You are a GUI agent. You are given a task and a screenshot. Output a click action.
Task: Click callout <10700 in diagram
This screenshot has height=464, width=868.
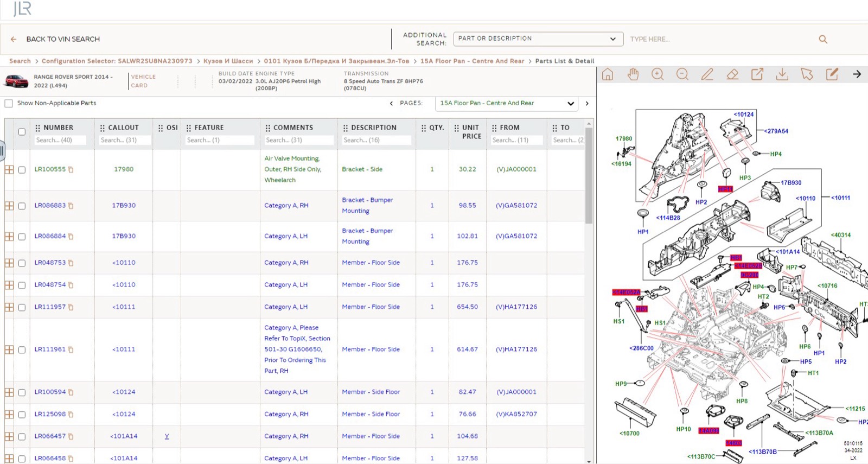pyautogui.click(x=629, y=434)
